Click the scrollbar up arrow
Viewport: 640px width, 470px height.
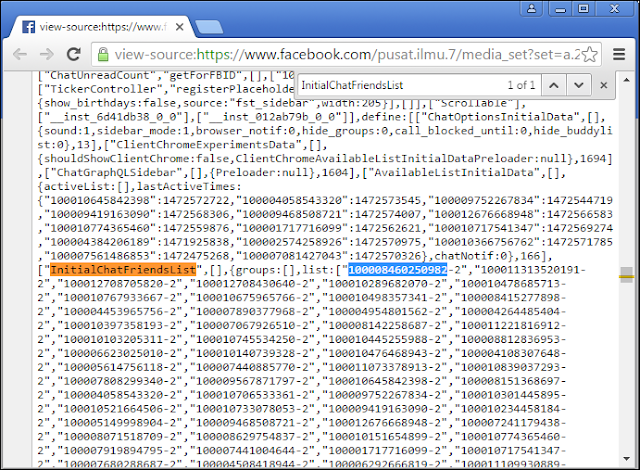[626, 80]
